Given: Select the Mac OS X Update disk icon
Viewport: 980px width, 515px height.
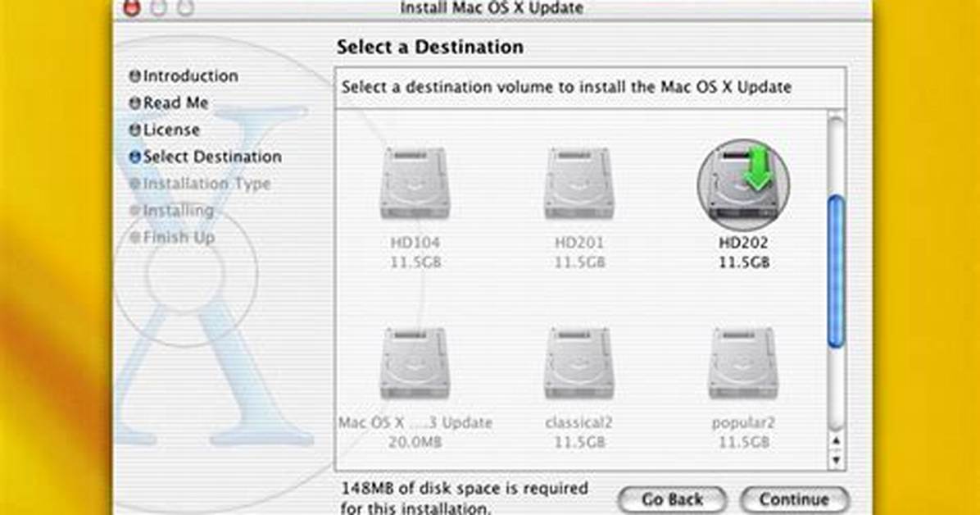Looking at the screenshot, I should point(415,363).
